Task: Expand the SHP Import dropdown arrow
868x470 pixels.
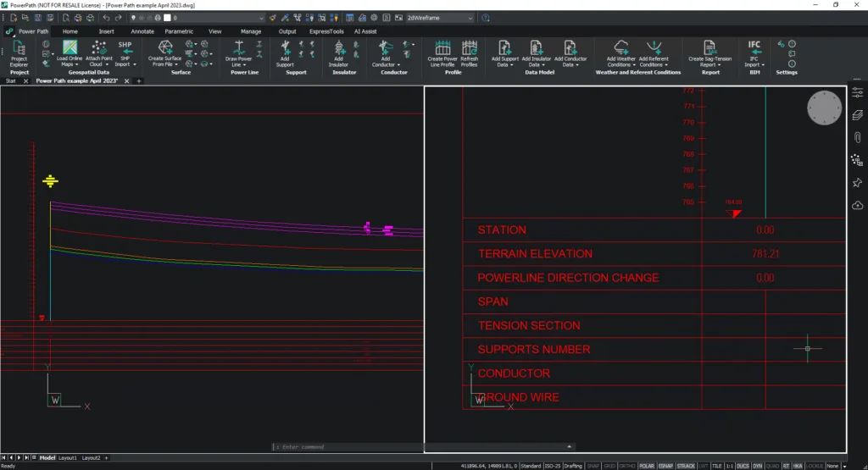Action: tap(135, 64)
